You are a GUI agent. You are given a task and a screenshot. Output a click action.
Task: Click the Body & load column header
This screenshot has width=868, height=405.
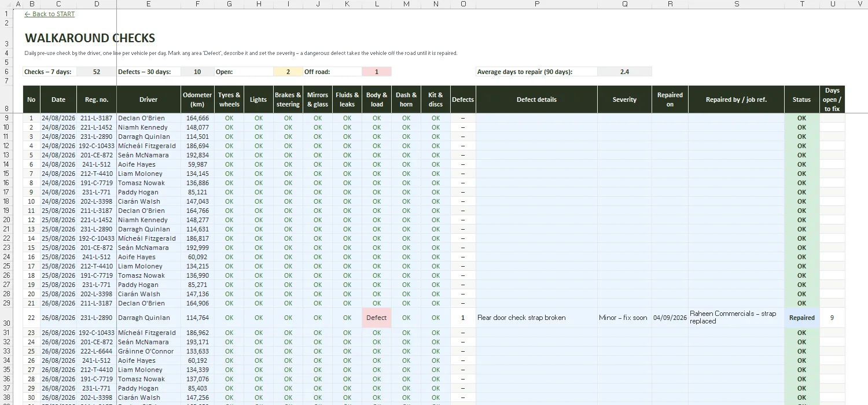tap(377, 100)
